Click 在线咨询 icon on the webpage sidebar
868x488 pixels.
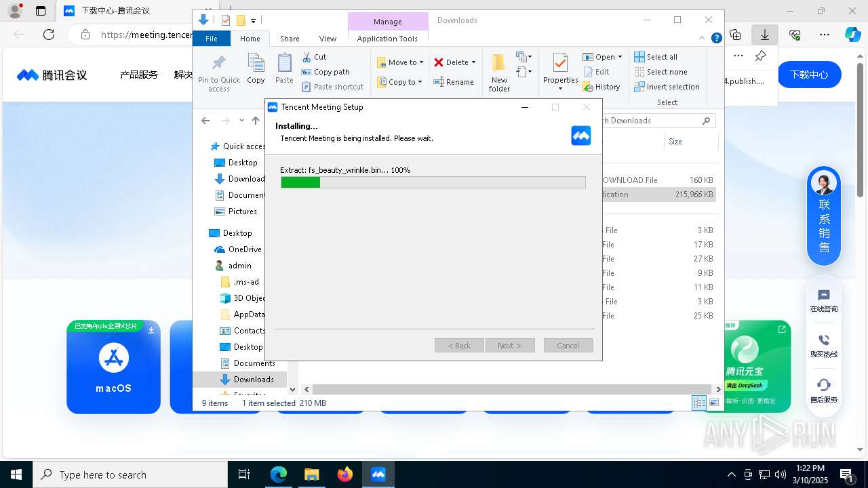(824, 296)
